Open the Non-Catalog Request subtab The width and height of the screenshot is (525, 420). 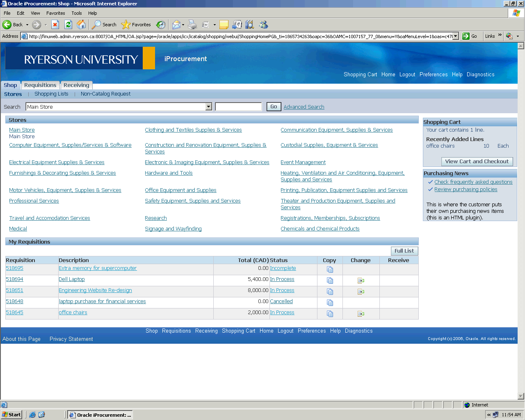(x=105, y=94)
